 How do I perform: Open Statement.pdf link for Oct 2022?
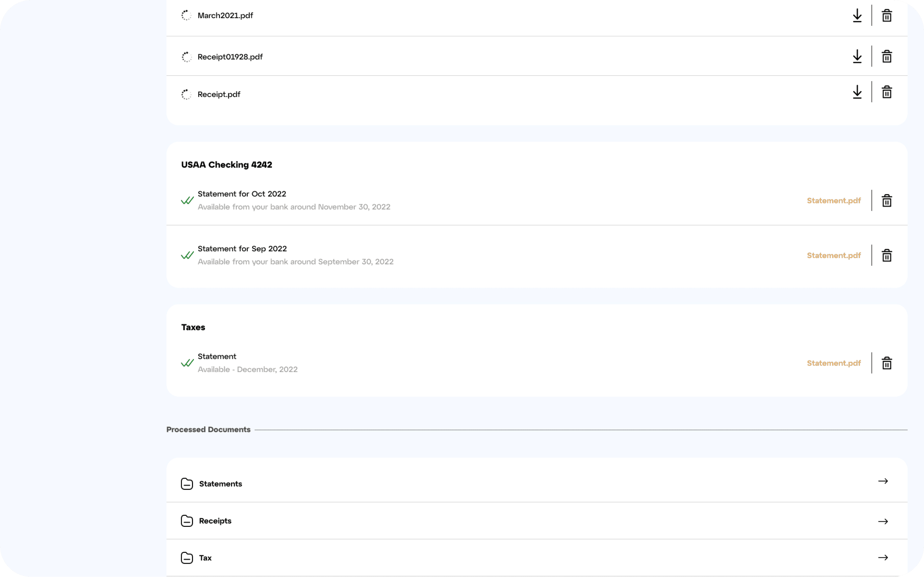point(834,201)
